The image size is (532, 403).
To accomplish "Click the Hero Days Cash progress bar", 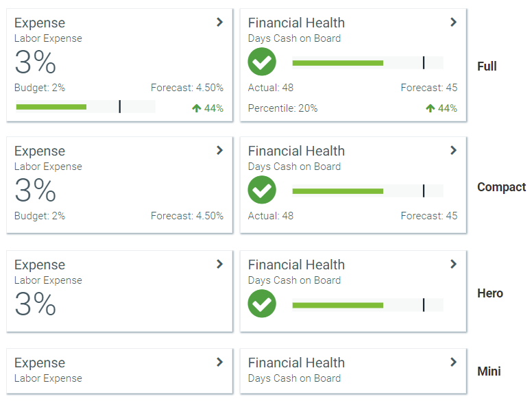I will [x=367, y=304].
